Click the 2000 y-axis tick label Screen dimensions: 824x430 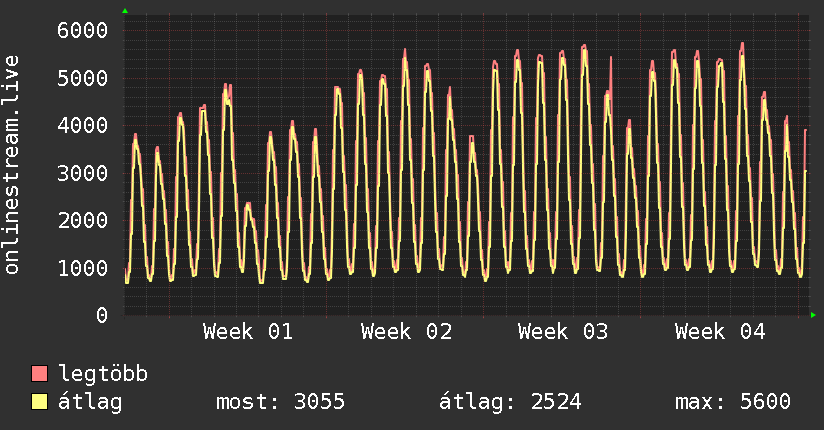coord(82,220)
